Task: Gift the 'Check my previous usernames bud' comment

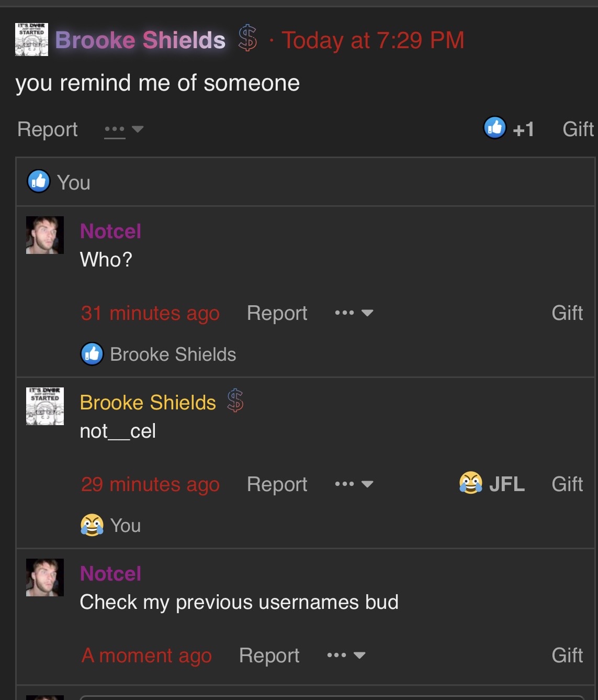Action: 567,655
